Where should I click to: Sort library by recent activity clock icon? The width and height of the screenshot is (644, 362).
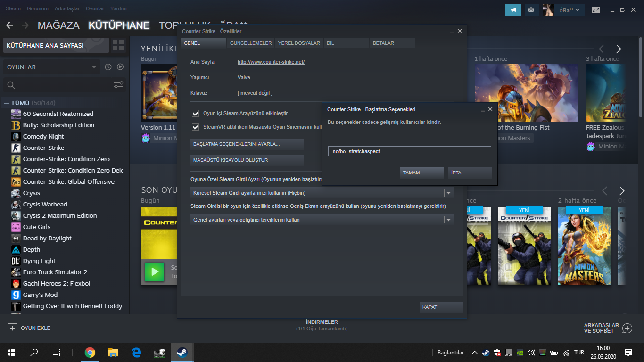click(x=108, y=67)
